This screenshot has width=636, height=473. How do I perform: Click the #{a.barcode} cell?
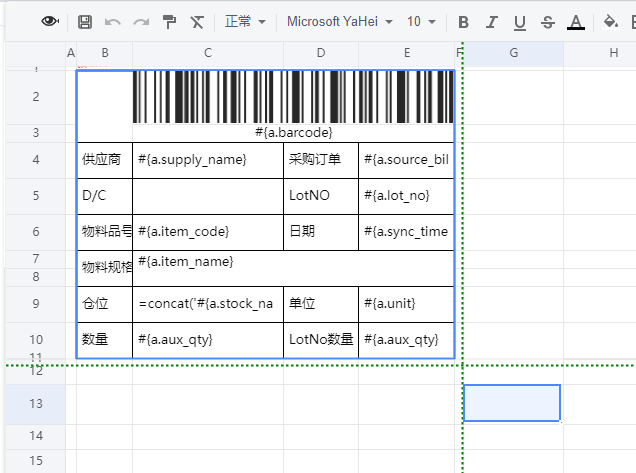(x=293, y=133)
